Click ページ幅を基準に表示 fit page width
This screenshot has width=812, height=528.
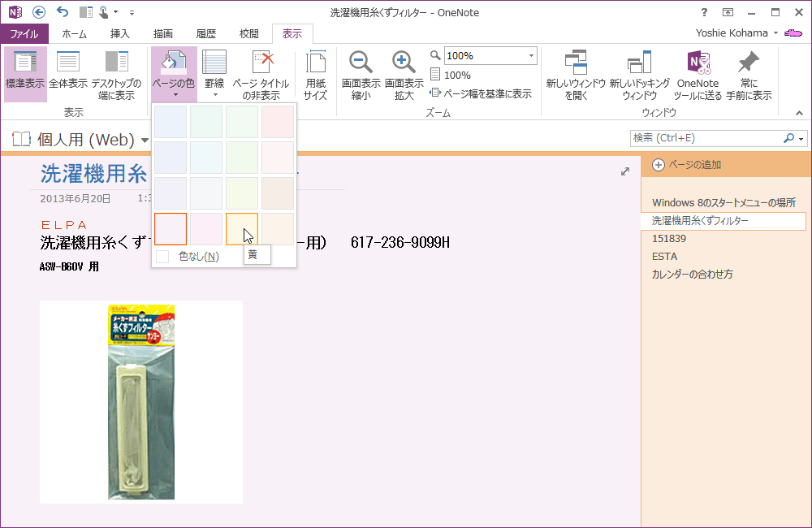tap(481, 93)
